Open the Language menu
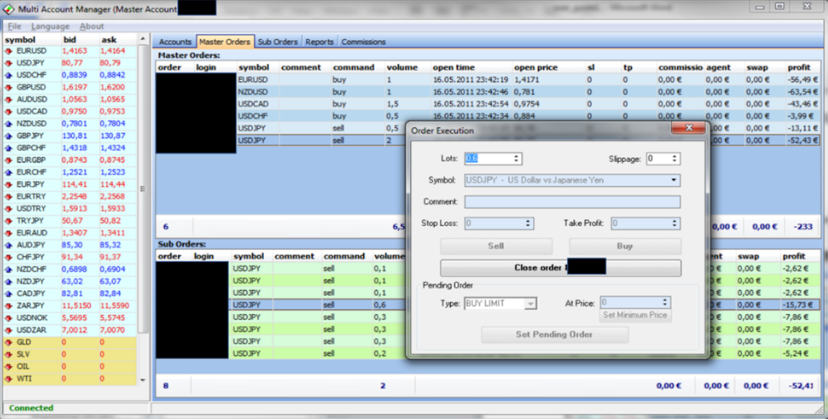 point(50,26)
